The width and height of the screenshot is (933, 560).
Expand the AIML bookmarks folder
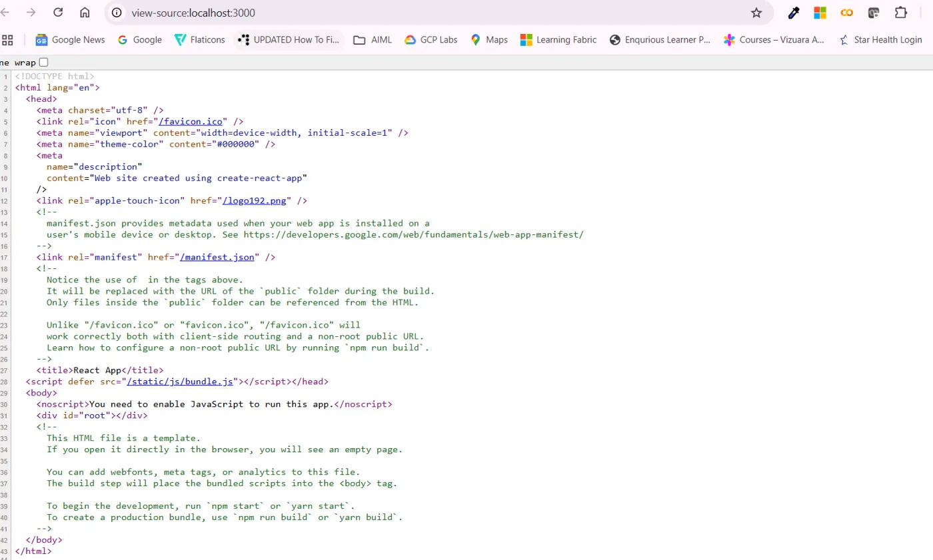[x=373, y=40]
